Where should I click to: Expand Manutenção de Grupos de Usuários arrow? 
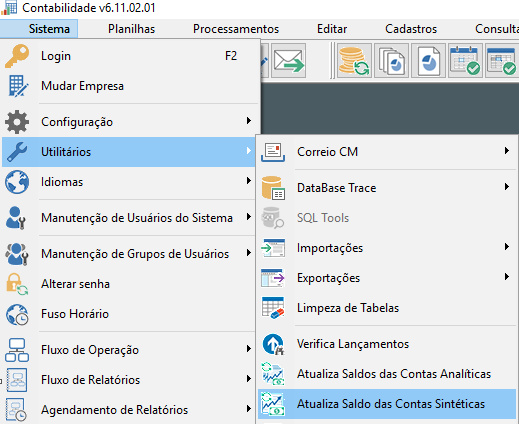point(249,253)
